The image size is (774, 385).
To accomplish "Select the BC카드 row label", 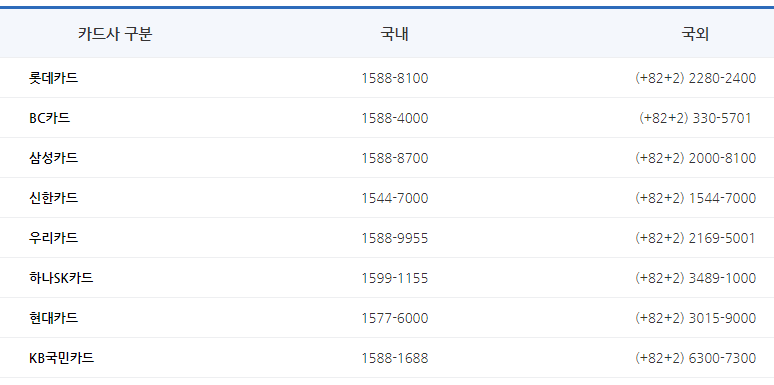I will [49, 118].
